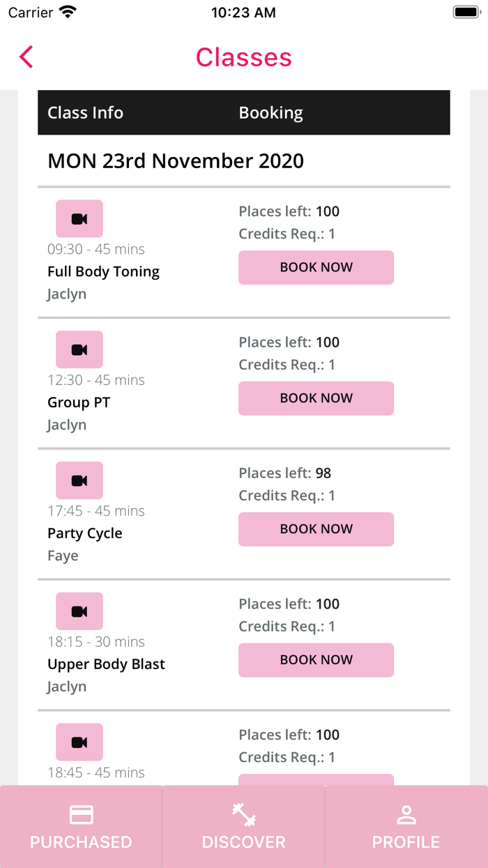Tap the Discover dumbbell icon

pyautogui.click(x=244, y=814)
